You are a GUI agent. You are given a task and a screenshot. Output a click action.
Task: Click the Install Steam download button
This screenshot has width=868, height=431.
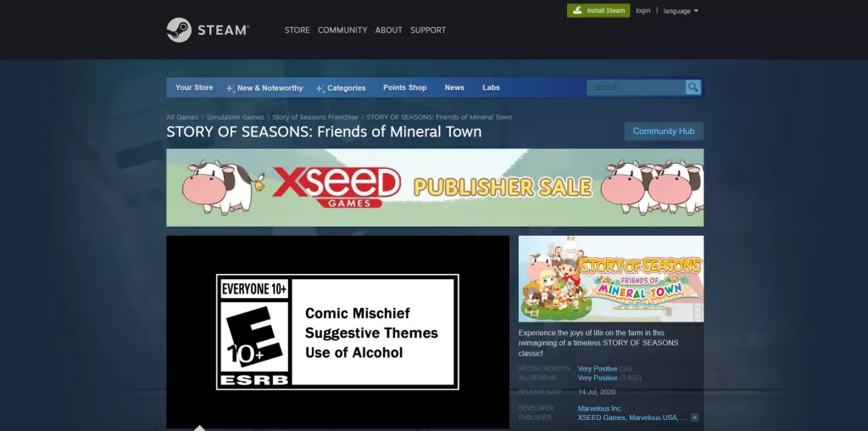tap(598, 10)
